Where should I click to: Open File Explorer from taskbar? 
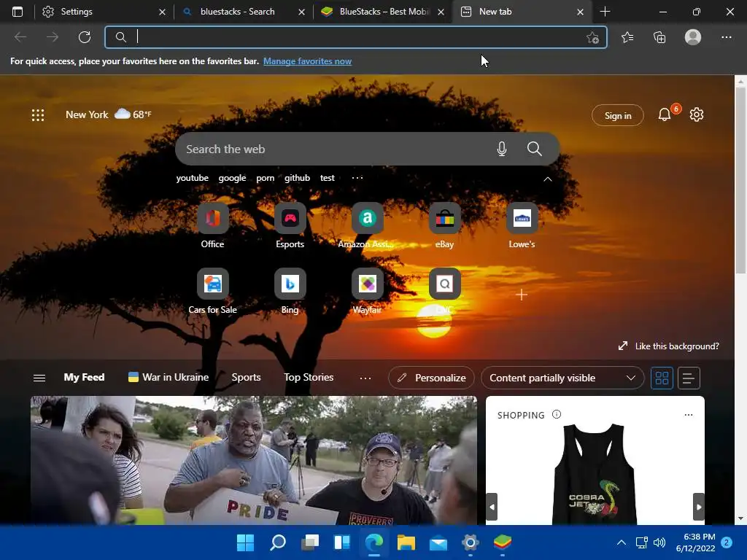[x=406, y=542]
